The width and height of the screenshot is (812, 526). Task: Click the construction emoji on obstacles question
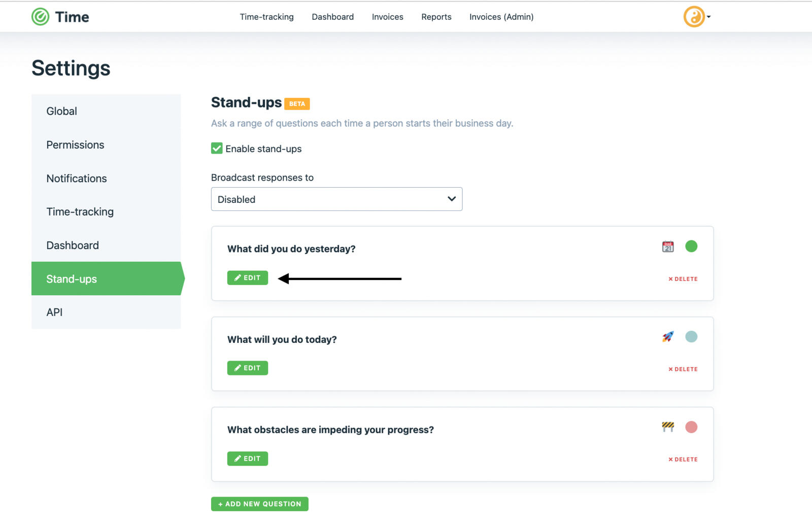click(x=668, y=427)
